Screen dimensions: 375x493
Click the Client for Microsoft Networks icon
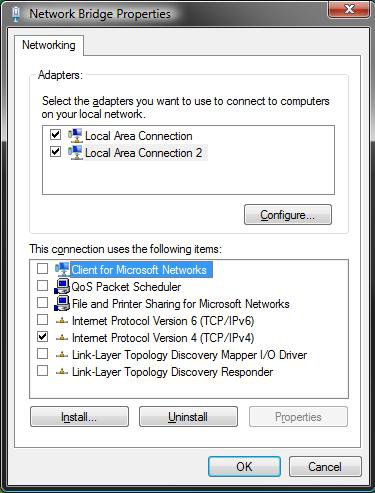(62, 269)
